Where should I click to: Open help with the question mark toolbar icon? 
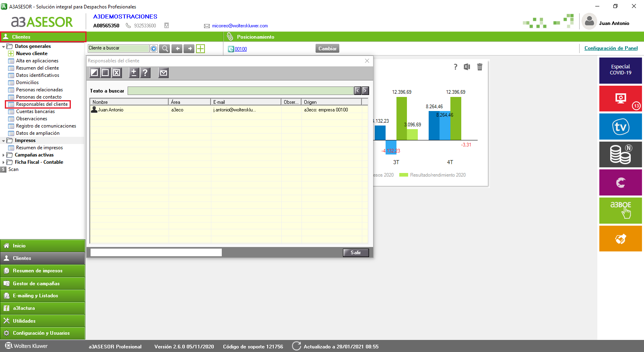[x=145, y=73]
